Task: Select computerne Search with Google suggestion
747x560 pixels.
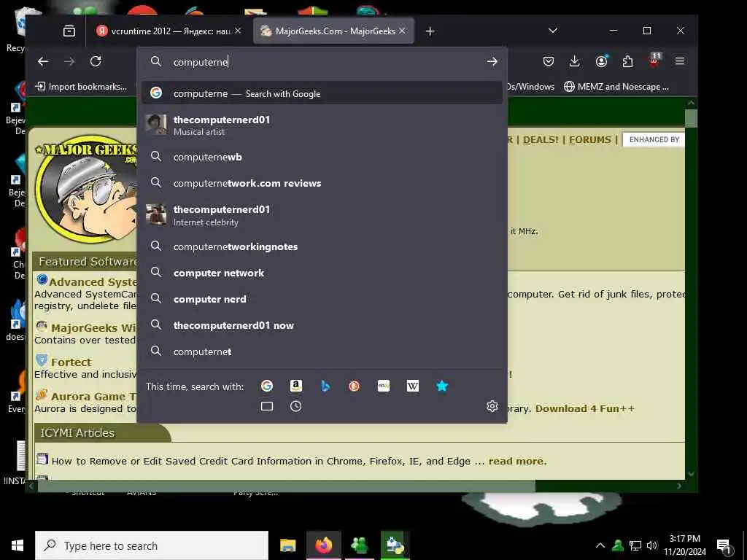Action: (x=322, y=93)
